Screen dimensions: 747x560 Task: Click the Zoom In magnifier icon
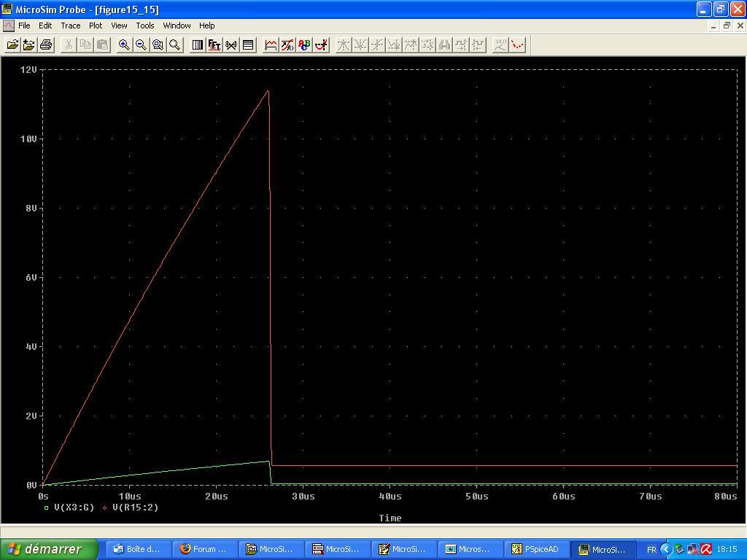click(x=124, y=44)
